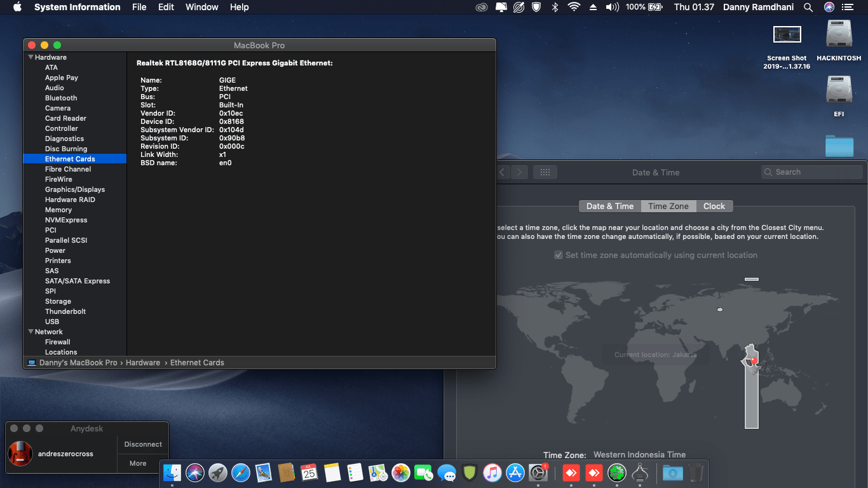Screen dimensions: 868x488
Task: Click the Creative Cloud menu bar icon
Action: (x=482, y=7)
